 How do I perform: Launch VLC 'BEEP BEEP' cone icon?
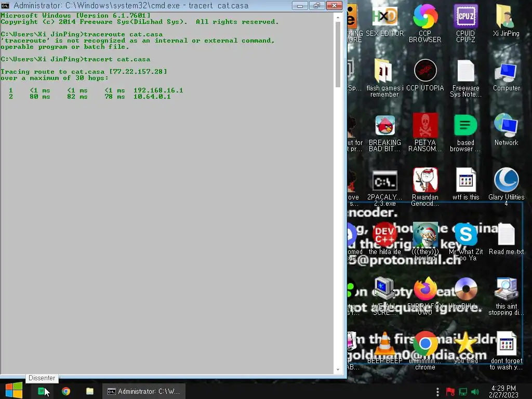click(384, 348)
